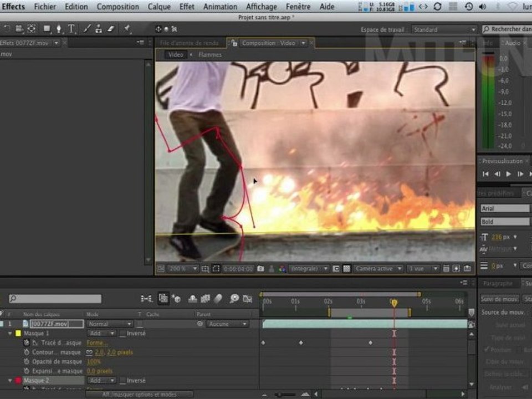Select the Clone Stamp tool
This screenshot has width=532, height=399.
coord(99,29)
